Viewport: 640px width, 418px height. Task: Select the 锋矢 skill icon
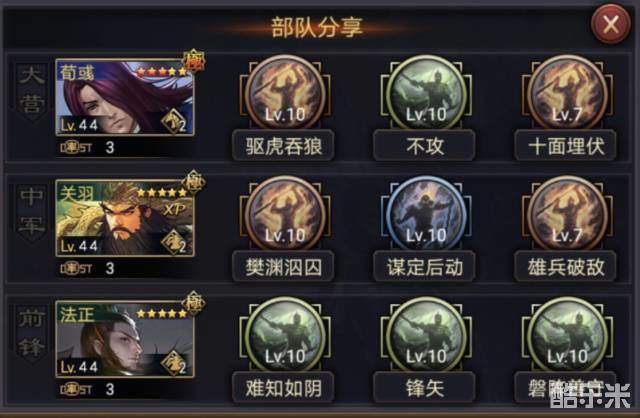(x=426, y=335)
